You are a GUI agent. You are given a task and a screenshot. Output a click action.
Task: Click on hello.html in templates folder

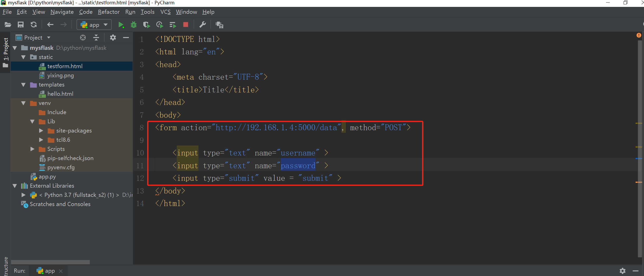coord(59,94)
